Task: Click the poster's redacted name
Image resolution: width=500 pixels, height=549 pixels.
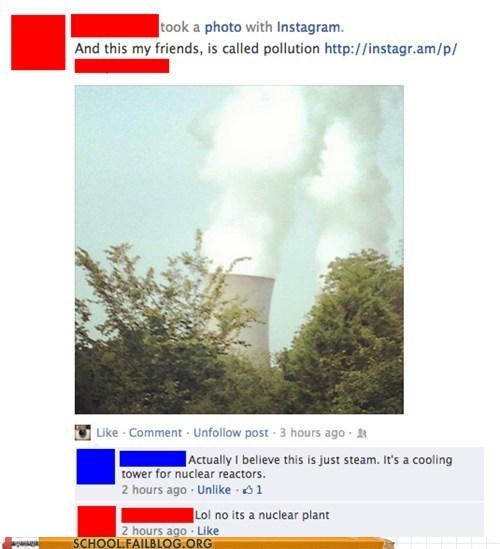Action: 115,26
